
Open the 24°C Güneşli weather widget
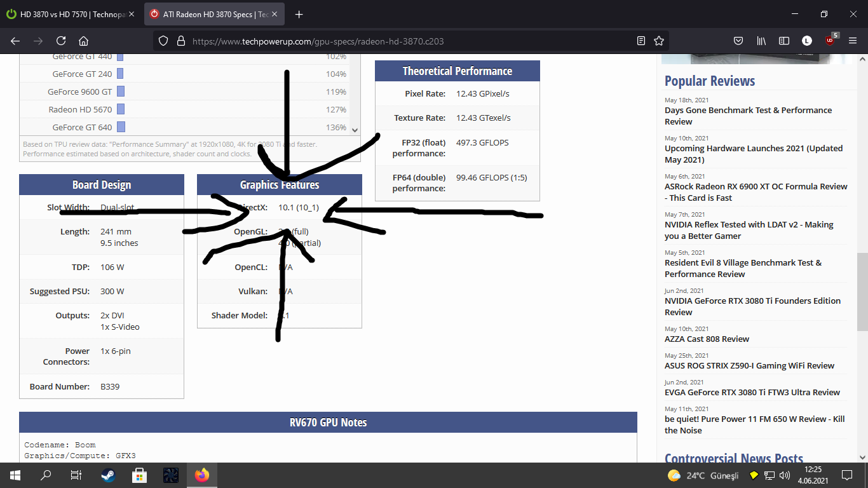click(703, 475)
